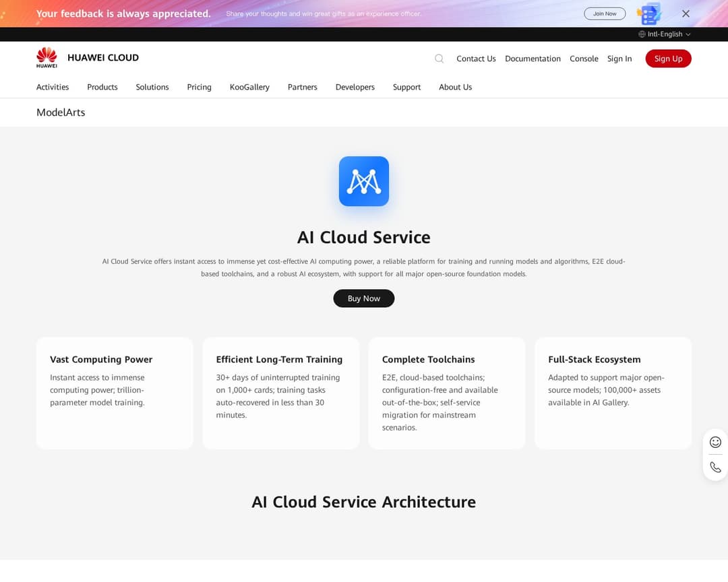
Task: Select the Full-Stack Ecosystem card
Action: (613, 393)
